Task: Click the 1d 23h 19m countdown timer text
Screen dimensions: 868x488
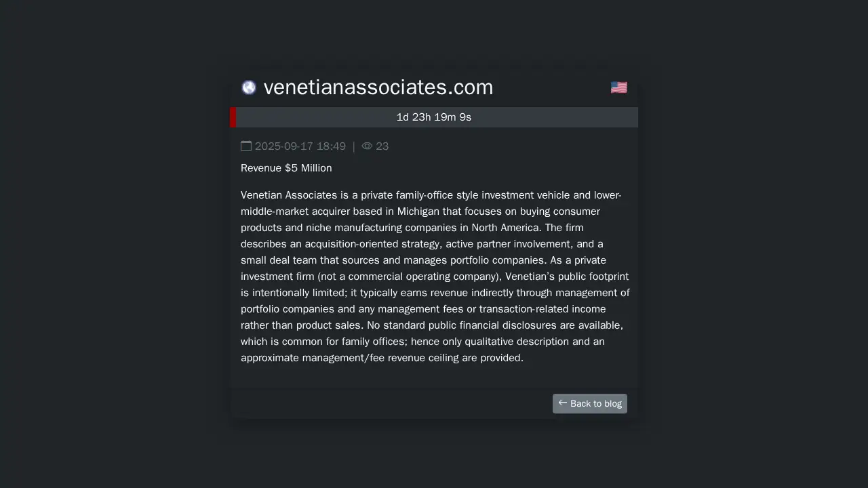Action: (434, 117)
